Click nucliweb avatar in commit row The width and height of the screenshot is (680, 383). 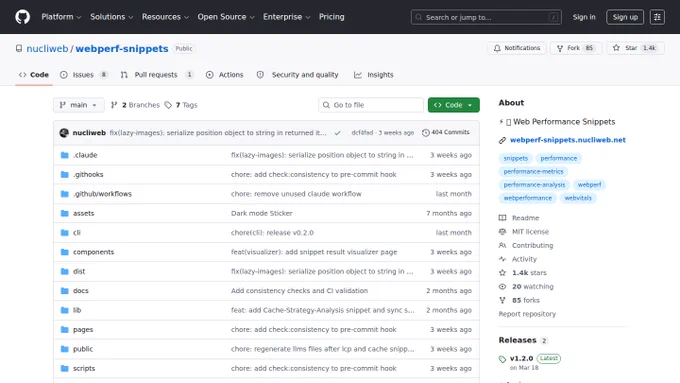tap(64, 133)
